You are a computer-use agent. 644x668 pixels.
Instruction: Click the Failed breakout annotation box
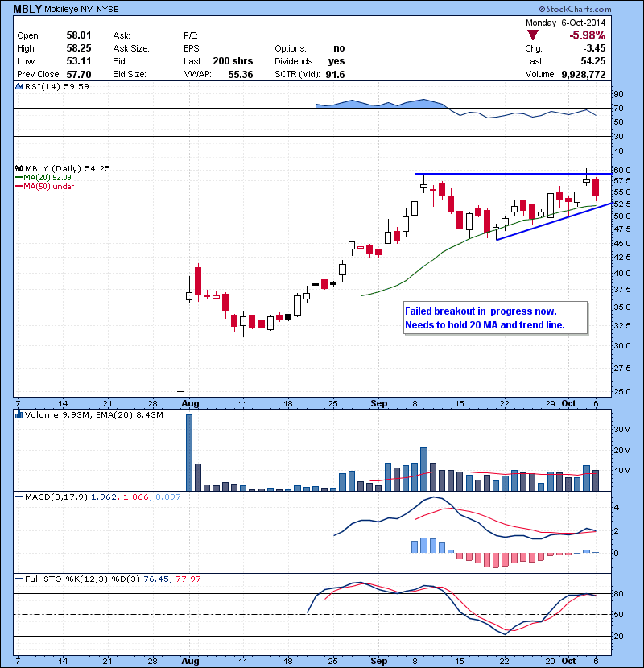pos(496,318)
